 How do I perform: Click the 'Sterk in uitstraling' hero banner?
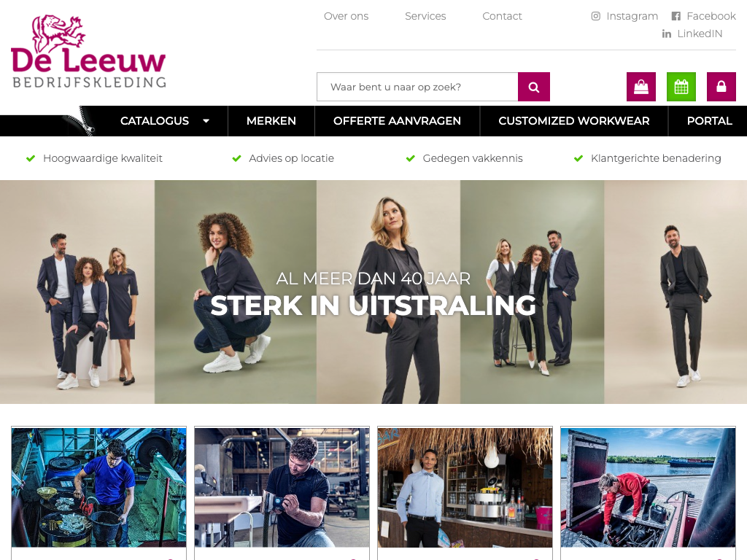click(373, 292)
